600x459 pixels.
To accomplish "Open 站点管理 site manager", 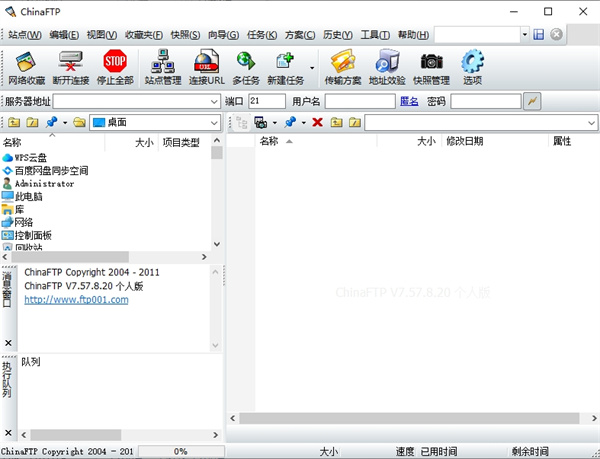I will [x=163, y=67].
